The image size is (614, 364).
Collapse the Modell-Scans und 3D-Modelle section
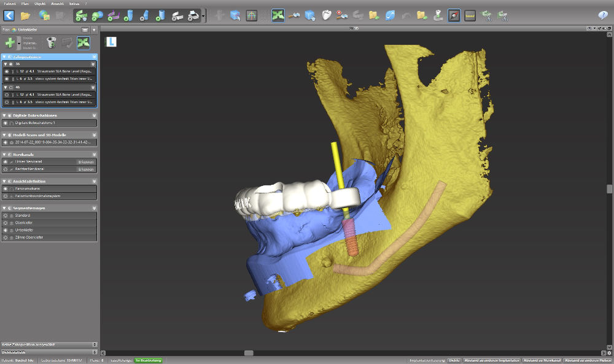[x=4, y=135]
